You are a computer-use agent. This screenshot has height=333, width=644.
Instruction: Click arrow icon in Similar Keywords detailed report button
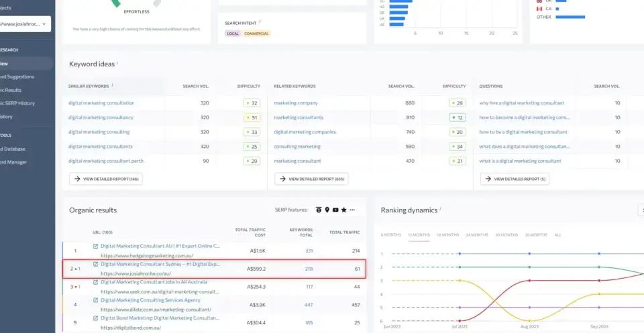[x=77, y=179]
